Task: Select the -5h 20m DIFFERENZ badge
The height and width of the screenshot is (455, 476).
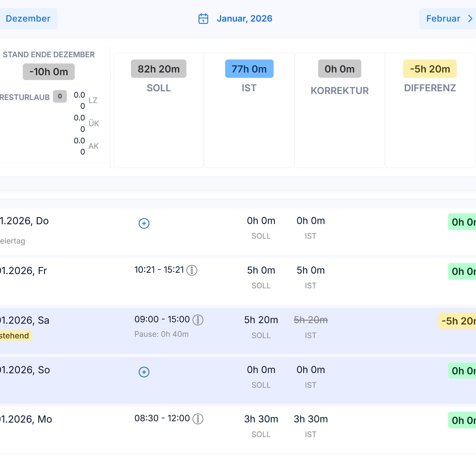Action: click(430, 69)
